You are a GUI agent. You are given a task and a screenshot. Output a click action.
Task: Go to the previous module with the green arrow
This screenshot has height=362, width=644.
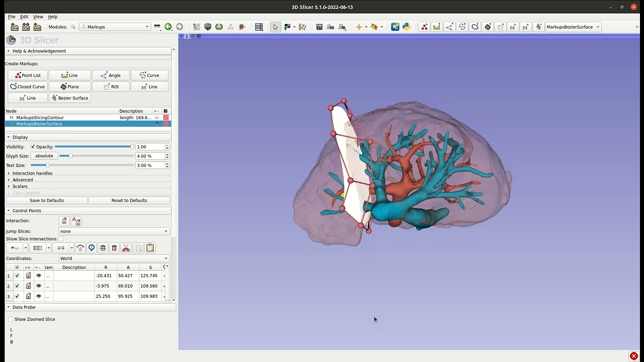(x=168, y=27)
